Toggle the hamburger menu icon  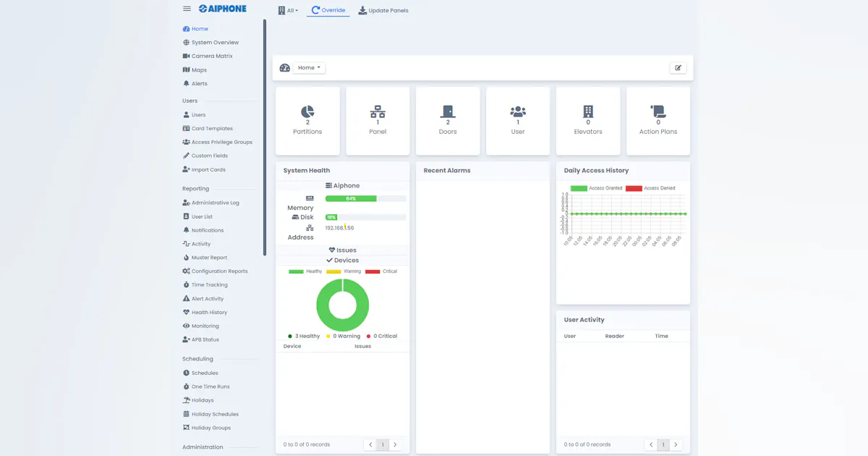tap(187, 9)
